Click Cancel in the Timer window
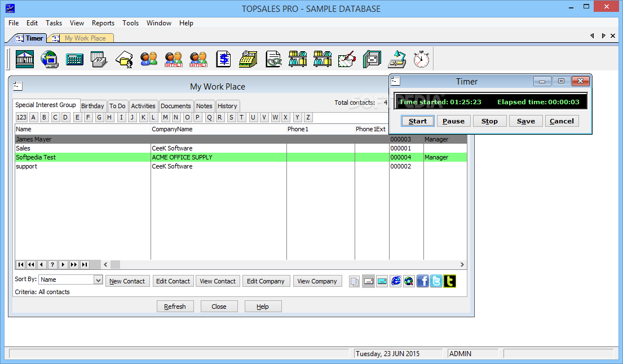 [562, 121]
